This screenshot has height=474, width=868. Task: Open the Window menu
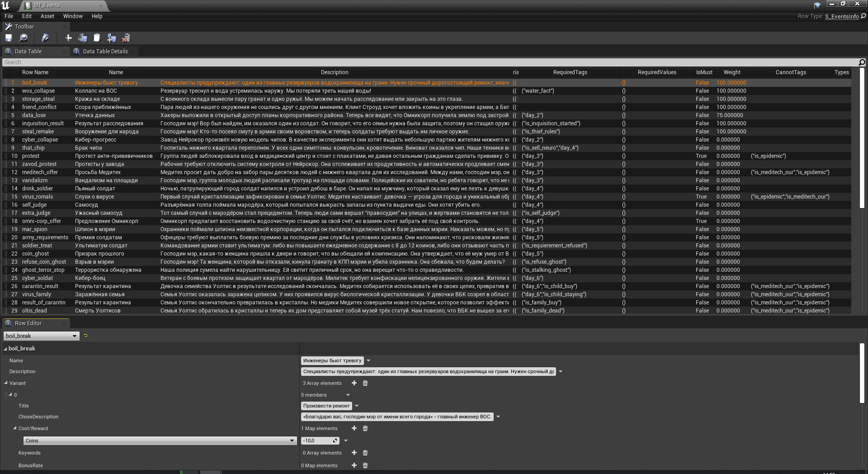[x=73, y=16]
